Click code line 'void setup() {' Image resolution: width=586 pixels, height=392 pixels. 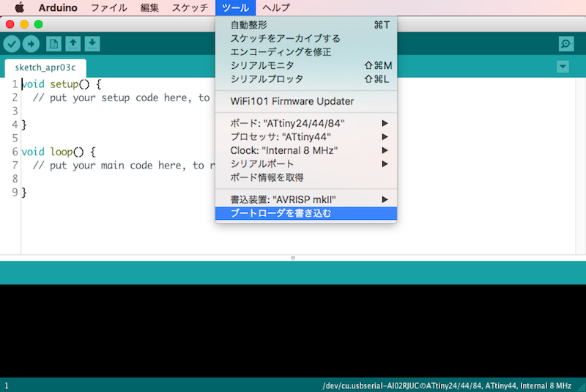tap(62, 84)
